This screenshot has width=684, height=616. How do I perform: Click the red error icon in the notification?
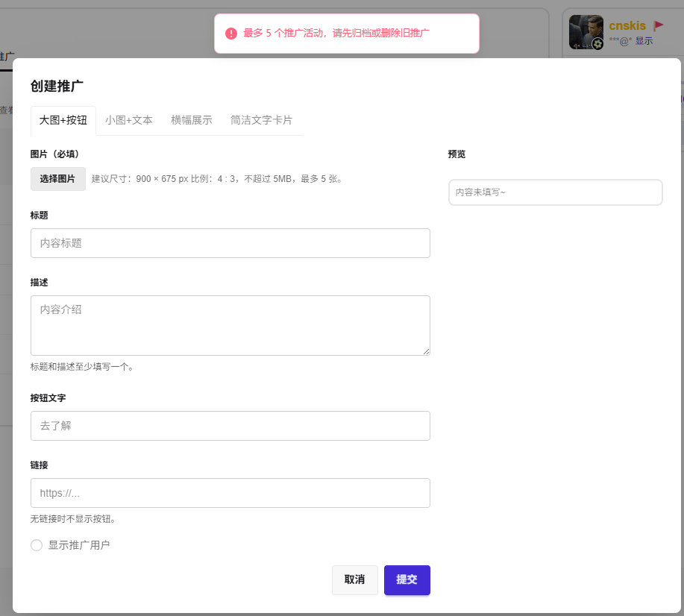click(x=231, y=34)
